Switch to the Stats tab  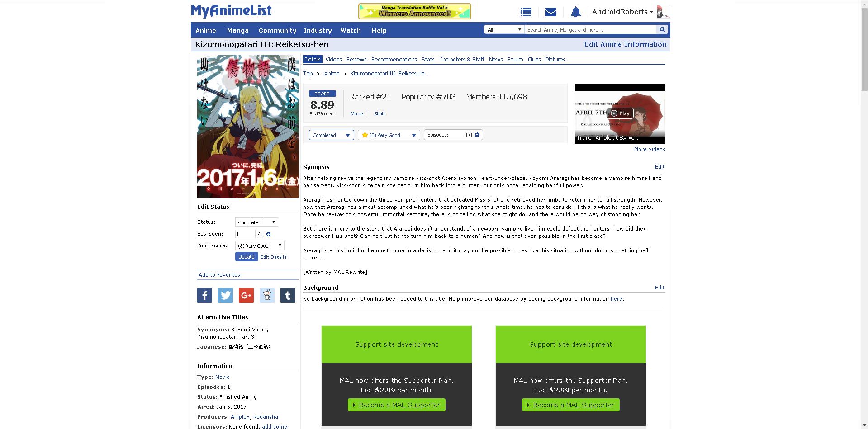click(x=428, y=60)
